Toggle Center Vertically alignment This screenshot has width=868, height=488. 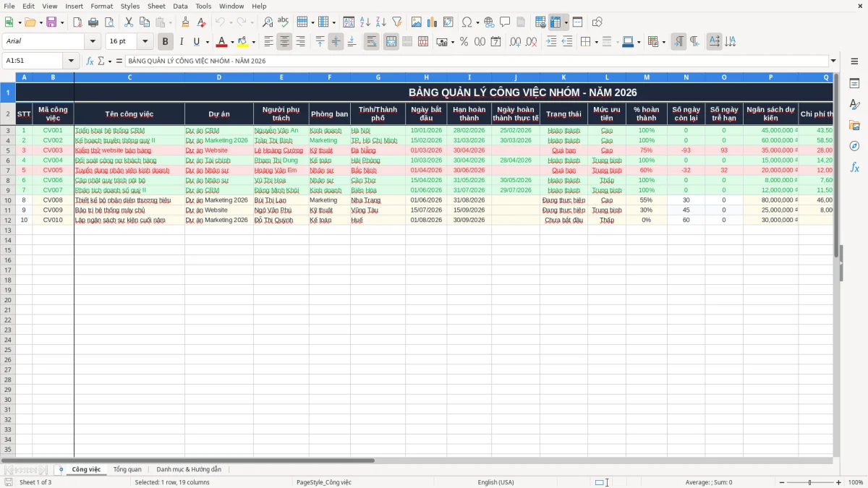336,42
